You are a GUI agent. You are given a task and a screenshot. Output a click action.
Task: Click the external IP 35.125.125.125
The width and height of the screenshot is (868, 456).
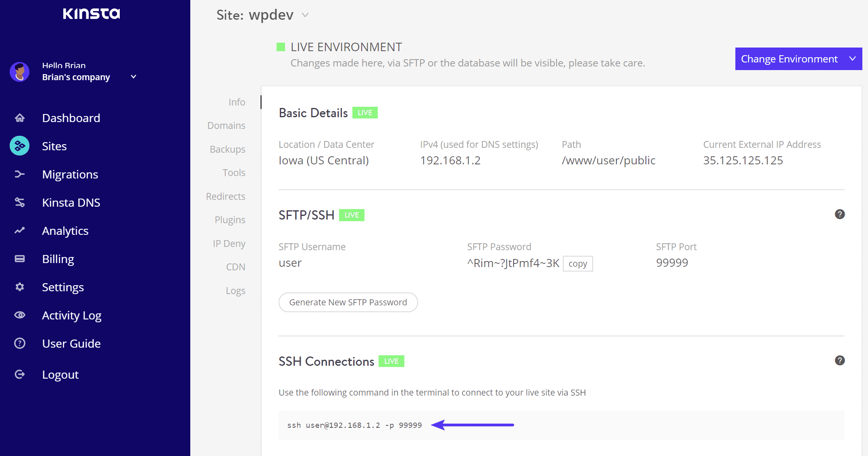(x=743, y=160)
